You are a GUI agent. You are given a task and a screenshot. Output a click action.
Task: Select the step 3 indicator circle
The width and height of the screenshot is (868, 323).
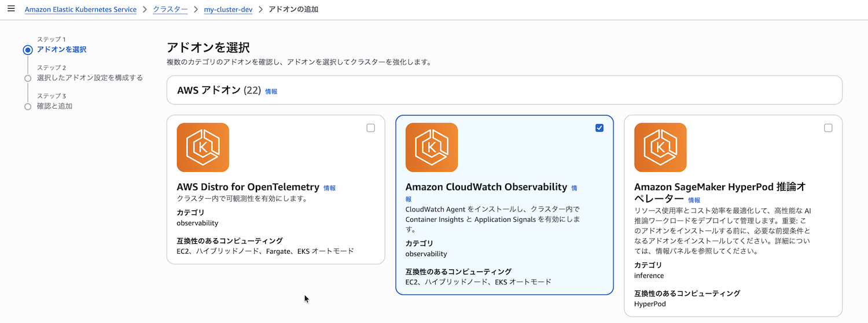[x=28, y=106]
